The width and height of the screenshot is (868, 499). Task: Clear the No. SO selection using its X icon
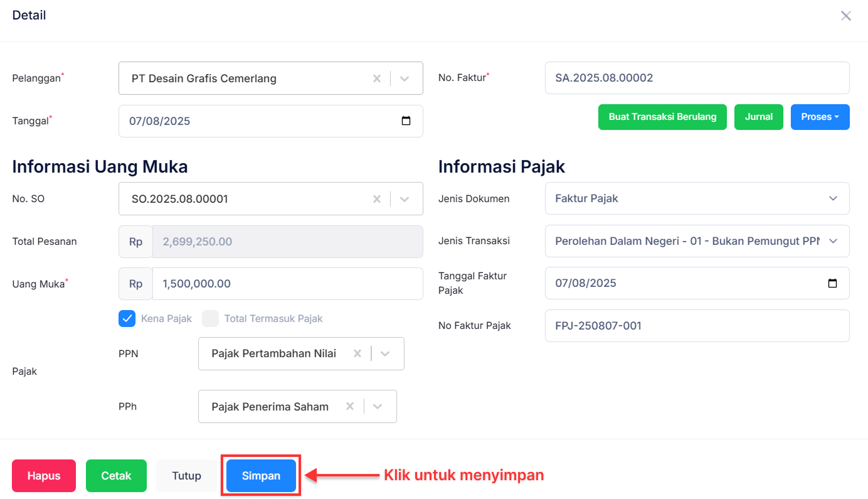376,198
